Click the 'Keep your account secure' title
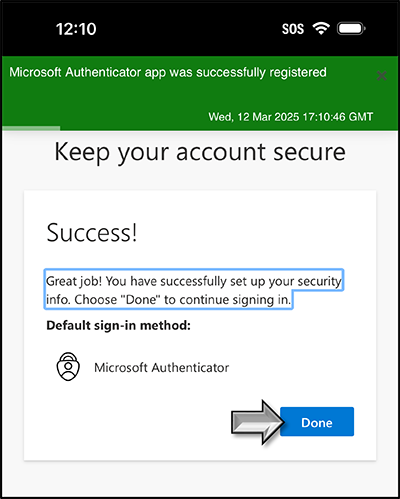This screenshot has height=499, width=400. (200, 152)
